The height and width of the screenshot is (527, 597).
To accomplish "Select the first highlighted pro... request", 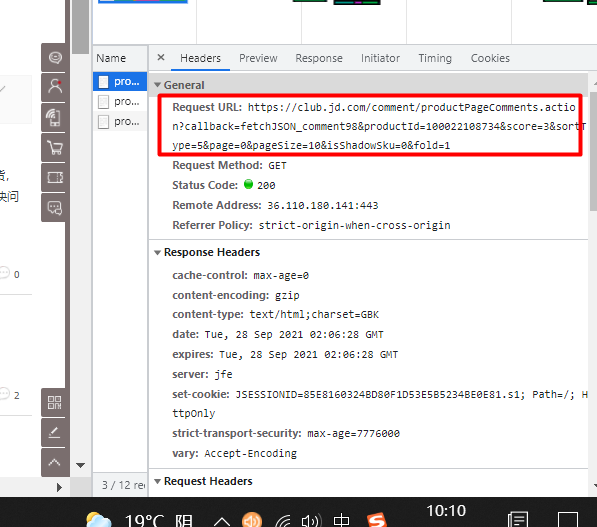I will [120, 81].
